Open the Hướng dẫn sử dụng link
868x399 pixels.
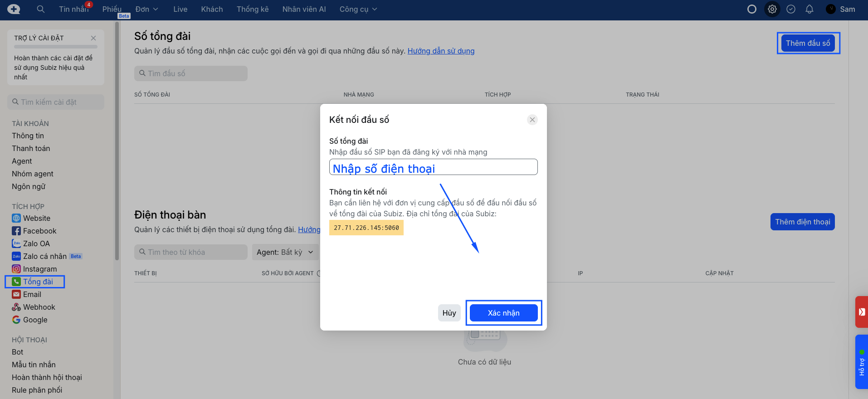click(x=441, y=51)
